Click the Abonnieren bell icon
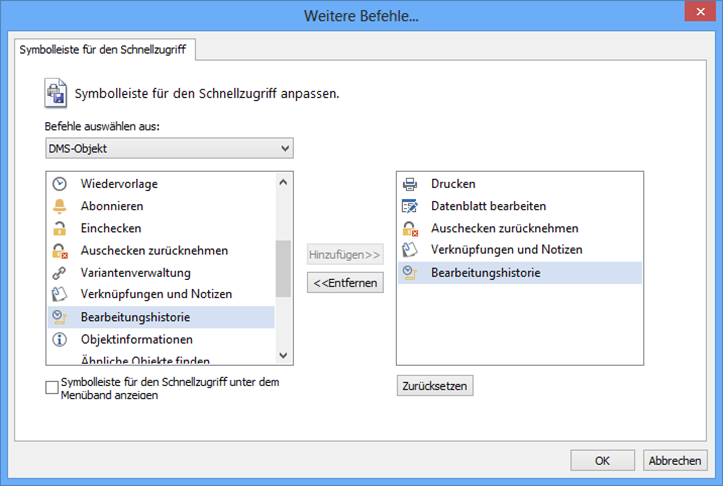This screenshot has width=723, height=486. (60, 206)
